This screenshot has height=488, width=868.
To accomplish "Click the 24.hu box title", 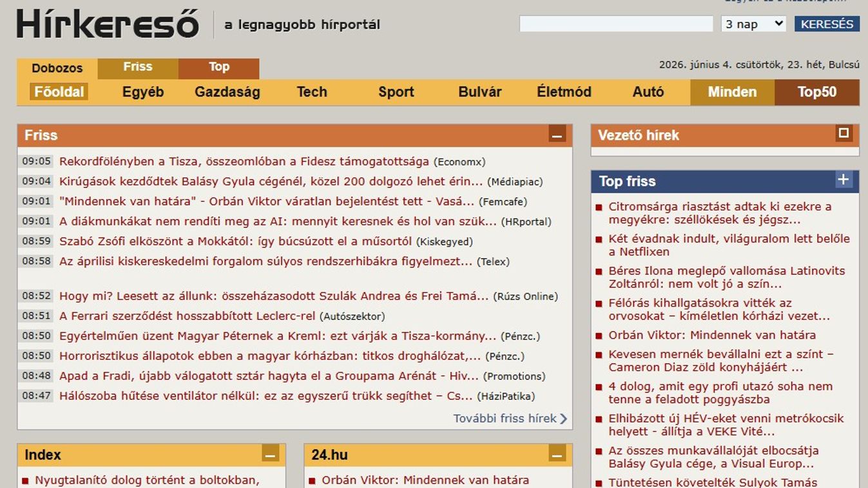I will click(329, 455).
